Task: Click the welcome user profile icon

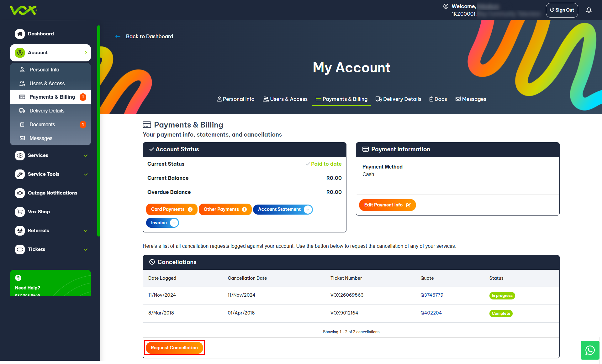Action: [446, 6]
